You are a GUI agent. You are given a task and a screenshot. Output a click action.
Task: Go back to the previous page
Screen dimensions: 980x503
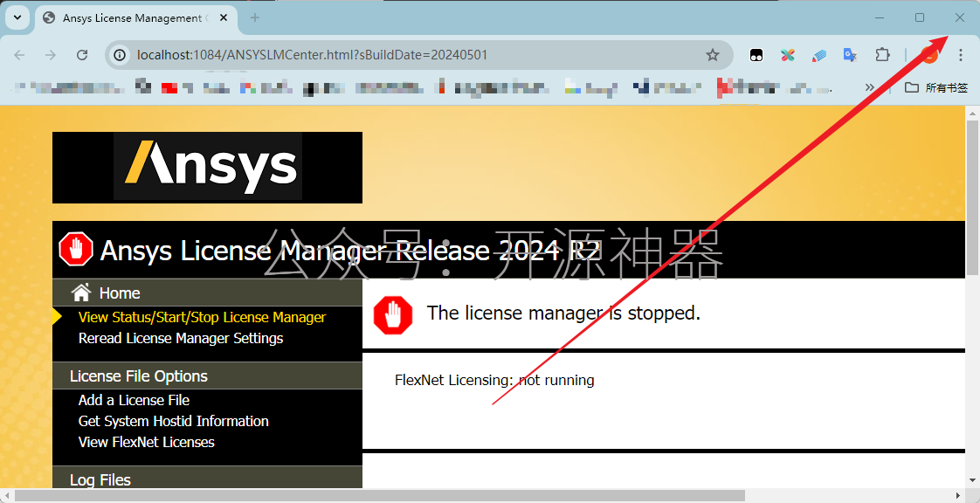click(x=19, y=55)
